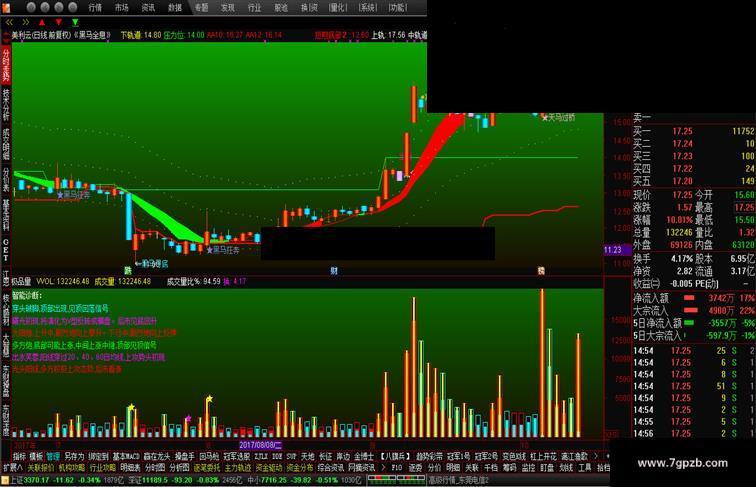Open the 发现 menu
The height and width of the screenshot is (487, 756).
pyautogui.click(x=228, y=7)
